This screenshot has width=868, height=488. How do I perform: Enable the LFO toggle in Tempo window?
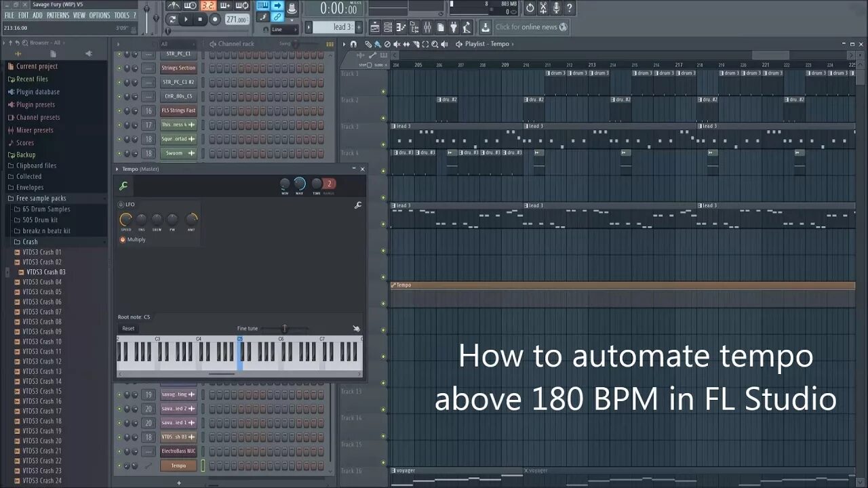(x=121, y=204)
